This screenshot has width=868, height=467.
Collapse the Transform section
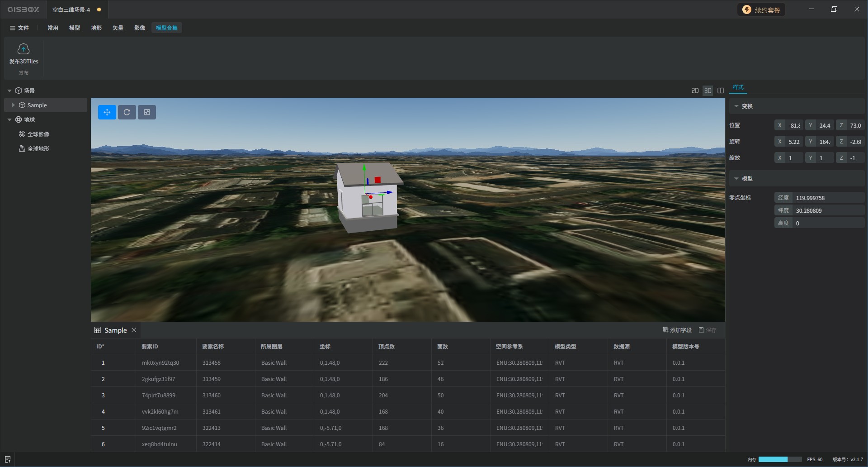pyautogui.click(x=736, y=106)
